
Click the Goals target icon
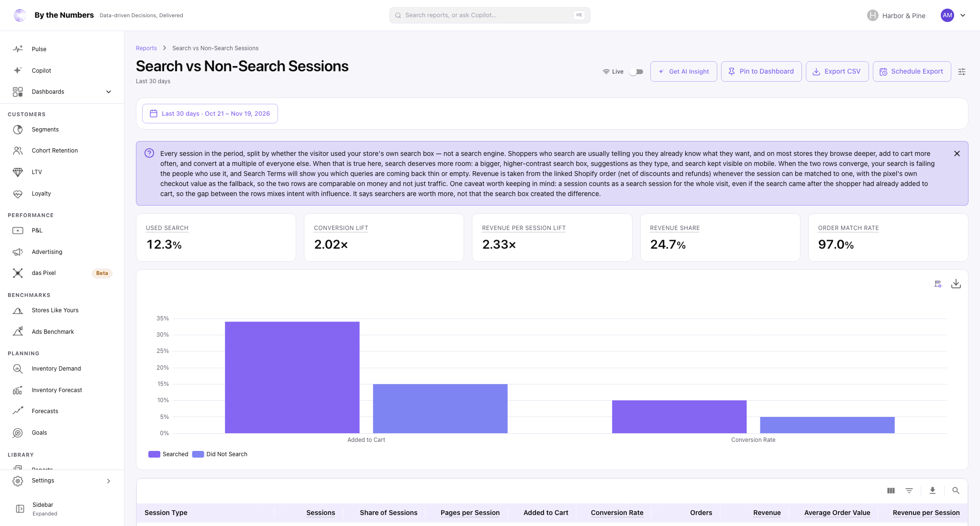point(18,433)
